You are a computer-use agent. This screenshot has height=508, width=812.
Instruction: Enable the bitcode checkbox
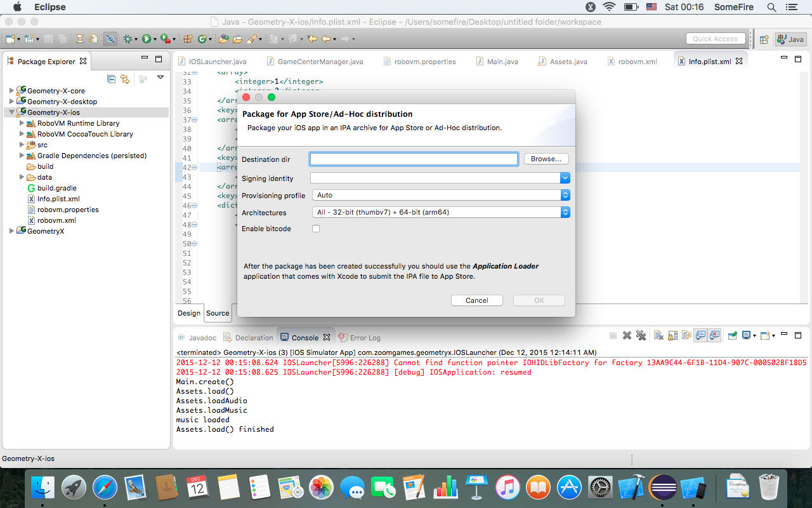316,229
